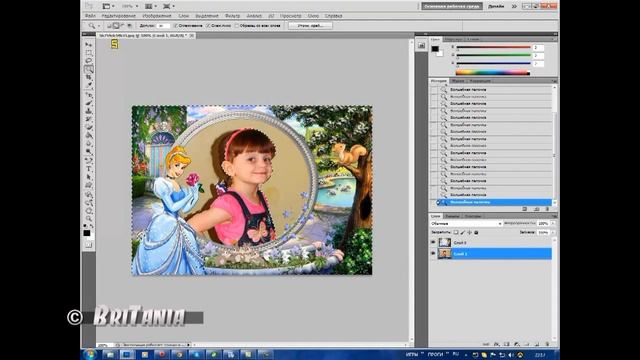Open the layer fill slider arrow
The image size is (640, 360).
click(x=553, y=232)
